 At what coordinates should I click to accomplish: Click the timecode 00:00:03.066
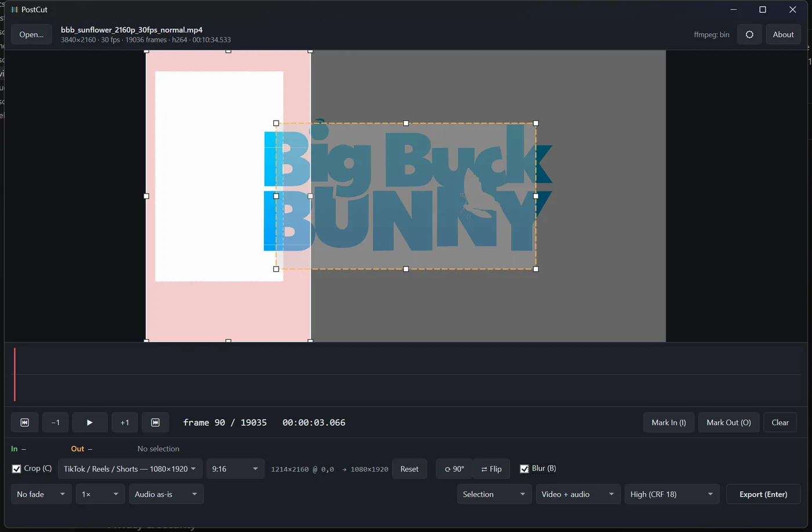click(x=314, y=422)
